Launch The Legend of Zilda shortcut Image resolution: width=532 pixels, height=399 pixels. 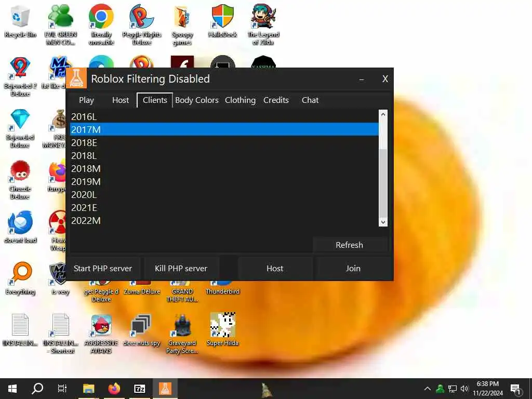click(263, 24)
